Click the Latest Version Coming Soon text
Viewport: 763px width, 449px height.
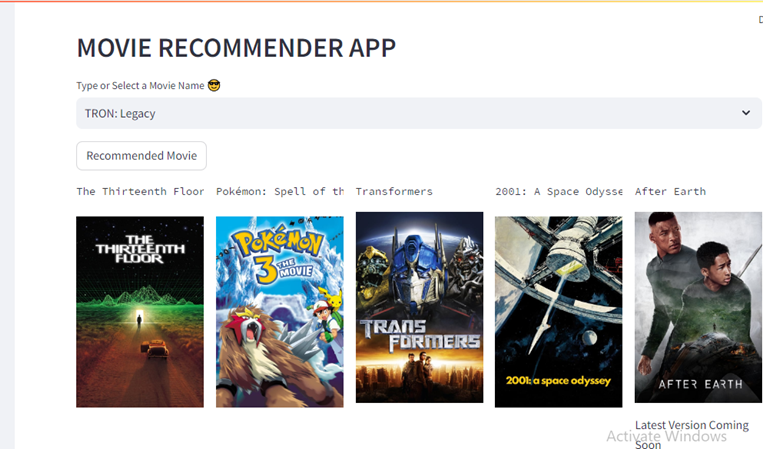[691, 434]
